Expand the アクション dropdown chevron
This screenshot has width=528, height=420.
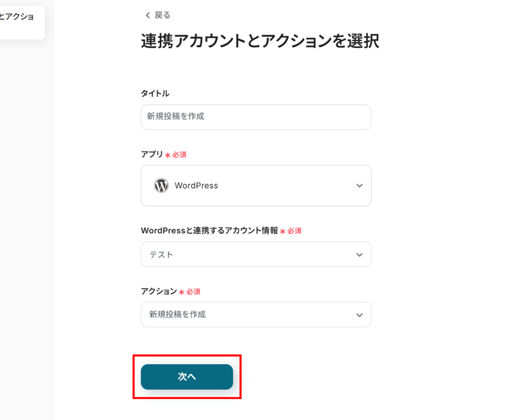click(x=359, y=315)
